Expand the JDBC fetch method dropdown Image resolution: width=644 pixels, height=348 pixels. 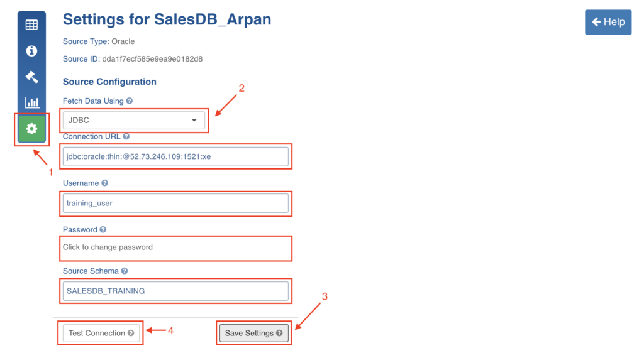coord(133,120)
